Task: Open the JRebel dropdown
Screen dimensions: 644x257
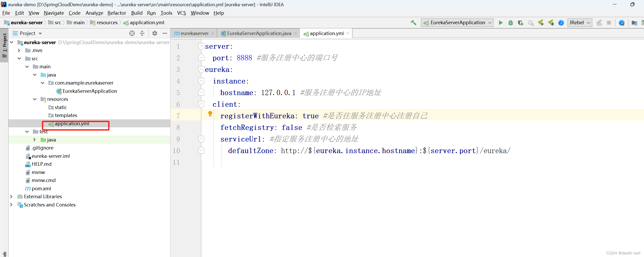Action: click(x=580, y=23)
